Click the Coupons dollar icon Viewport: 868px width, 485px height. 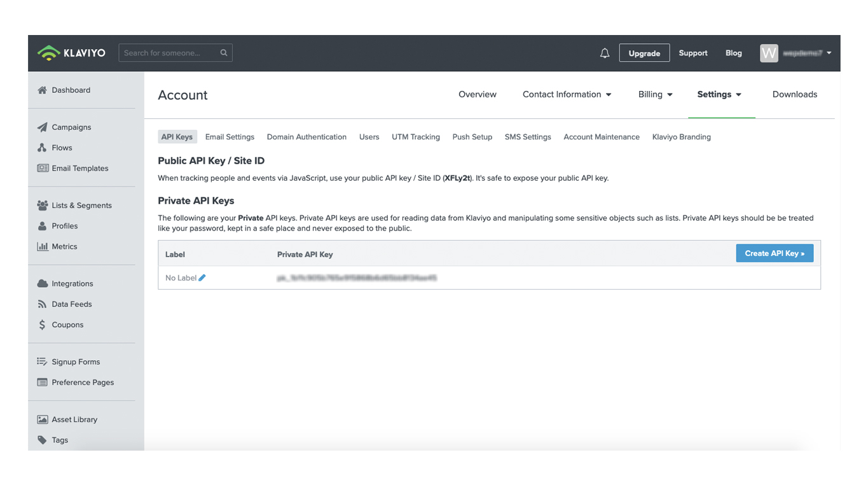tap(43, 325)
